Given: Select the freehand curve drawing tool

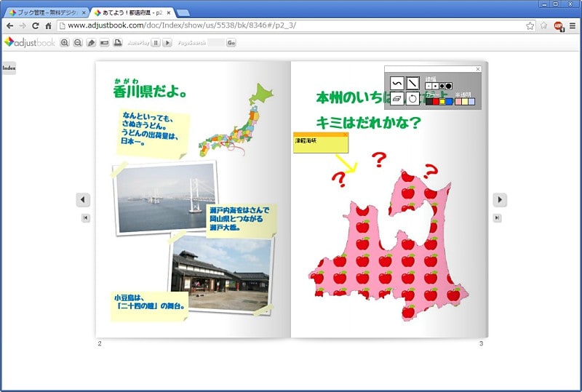Looking at the screenshot, I should click(x=396, y=83).
